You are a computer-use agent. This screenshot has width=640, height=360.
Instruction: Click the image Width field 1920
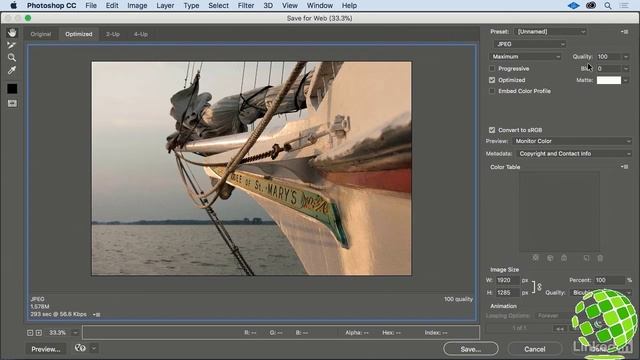point(507,280)
